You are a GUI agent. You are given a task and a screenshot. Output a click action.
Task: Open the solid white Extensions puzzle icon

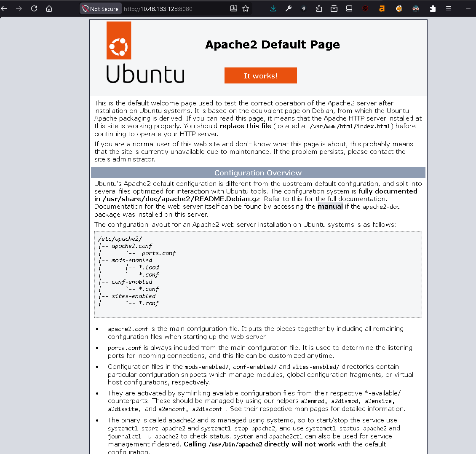tap(433, 8)
